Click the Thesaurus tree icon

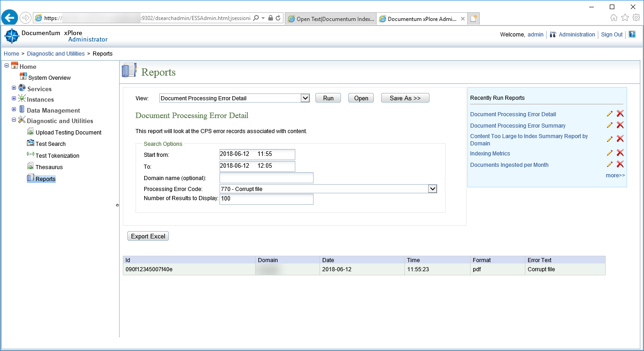pos(31,166)
